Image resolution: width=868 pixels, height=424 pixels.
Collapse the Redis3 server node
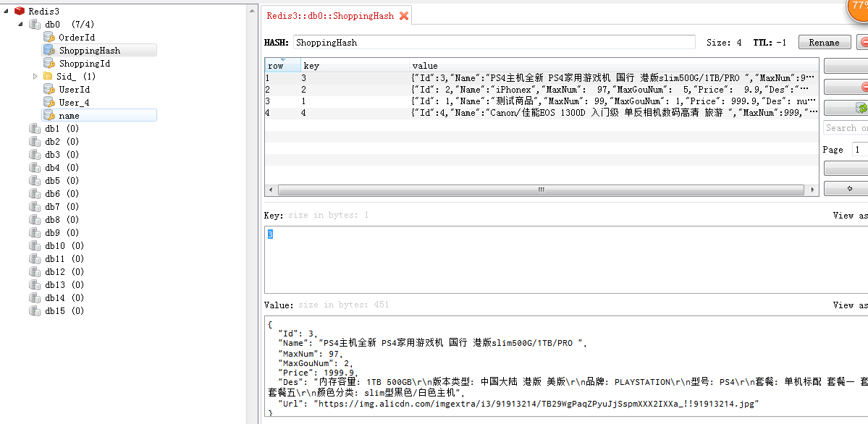coord(6,11)
